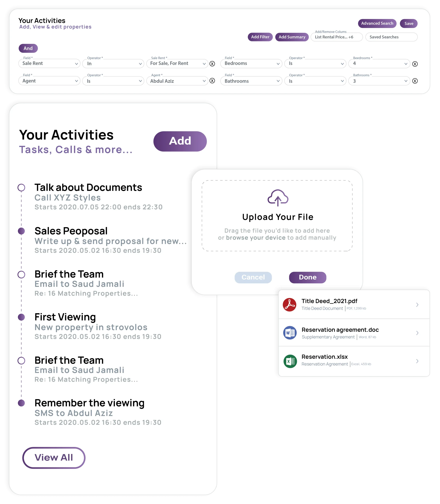Click the PDF file icon for Title Deed_2021
Viewport: 440px width, 504px height.
pyautogui.click(x=290, y=305)
